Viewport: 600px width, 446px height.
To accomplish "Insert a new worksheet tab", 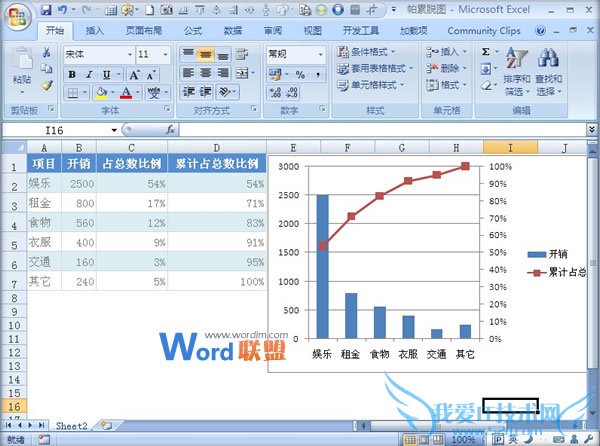I will pyautogui.click(x=107, y=425).
